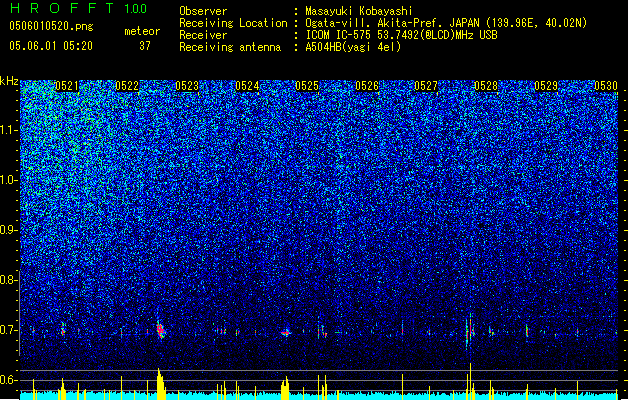Click the Observer label

click(x=203, y=11)
